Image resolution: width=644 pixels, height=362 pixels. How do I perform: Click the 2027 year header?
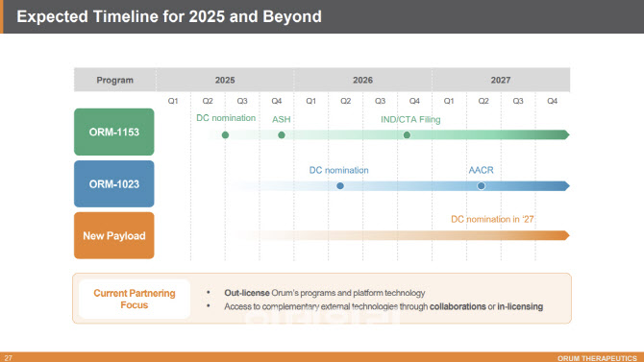tap(501, 80)
